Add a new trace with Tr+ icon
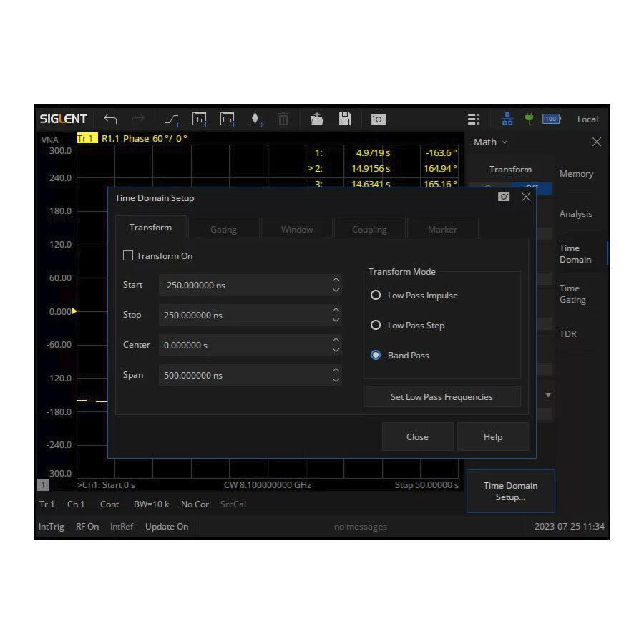The width and height of the screenshot is (644, 644). pyautogui.click(x=200, y=119)
